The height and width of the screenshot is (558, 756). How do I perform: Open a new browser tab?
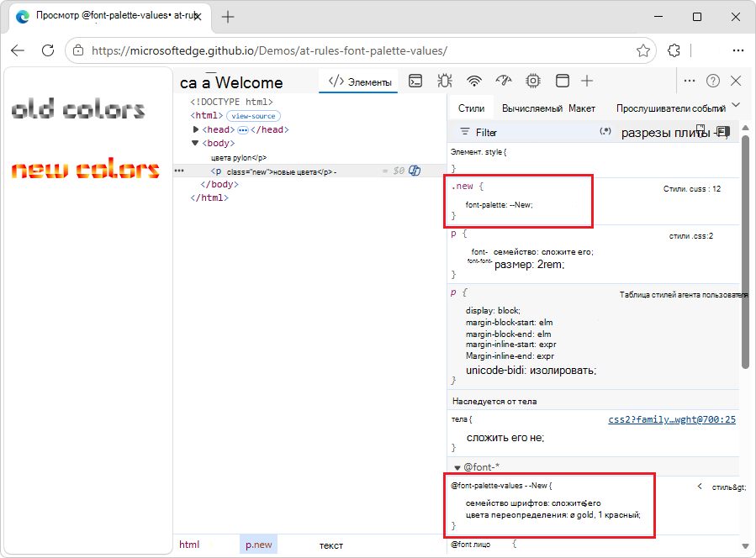pyautogui.click(x=228, y=17)
